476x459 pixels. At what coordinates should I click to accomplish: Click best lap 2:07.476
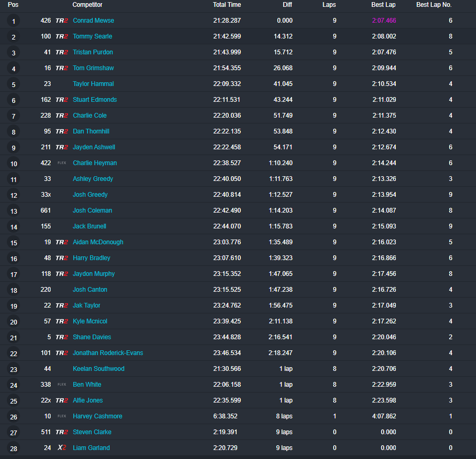point(384,52)
